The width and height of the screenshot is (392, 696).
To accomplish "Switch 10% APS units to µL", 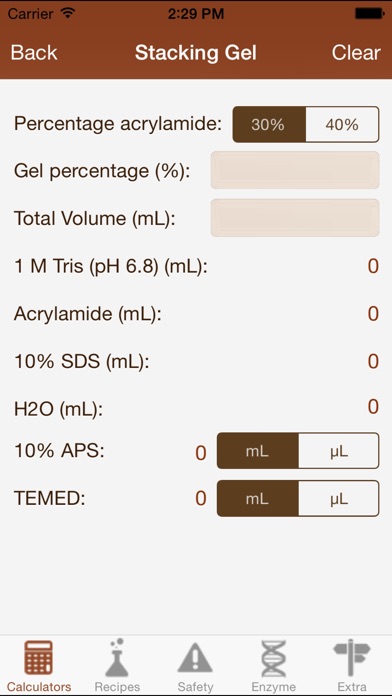I will point(339,451).
